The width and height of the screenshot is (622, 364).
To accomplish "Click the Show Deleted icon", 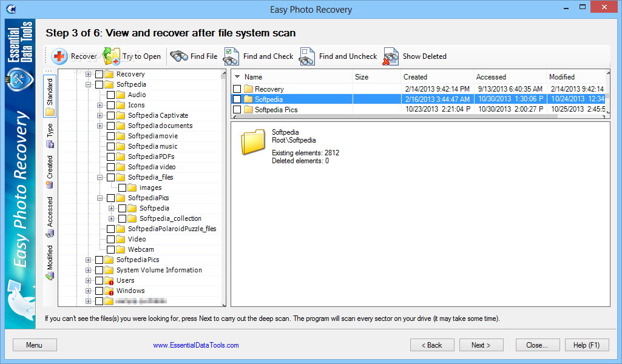I will coord(391,56).
